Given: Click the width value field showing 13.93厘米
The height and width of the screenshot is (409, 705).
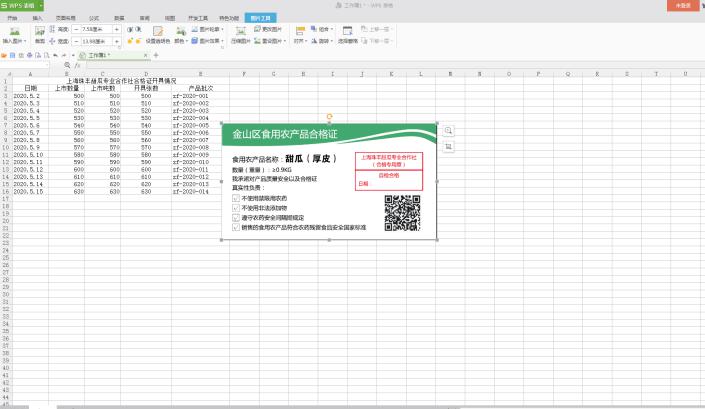Looking at the screenshot, I should pyautogui.click(x=96, y=41).
